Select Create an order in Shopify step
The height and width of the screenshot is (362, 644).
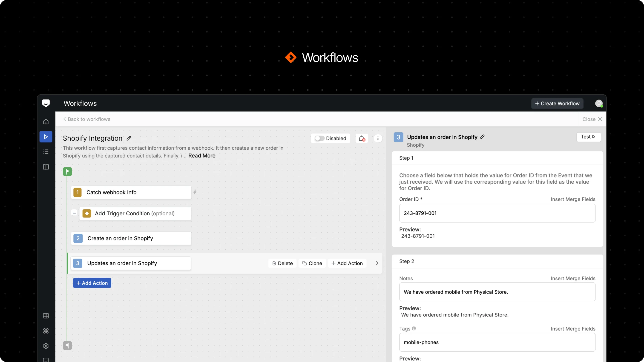click(x=131, y=238)
